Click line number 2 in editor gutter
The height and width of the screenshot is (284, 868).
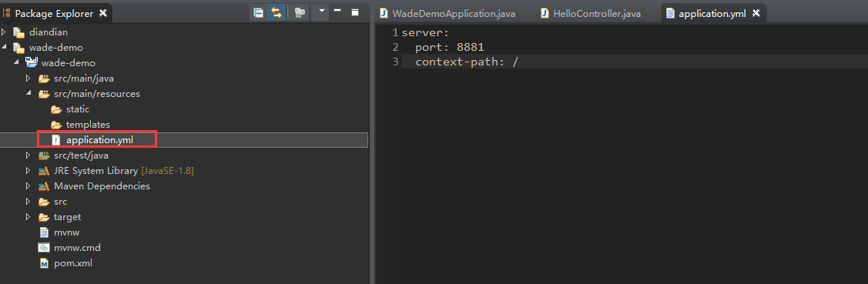click(x=394, y=47)
